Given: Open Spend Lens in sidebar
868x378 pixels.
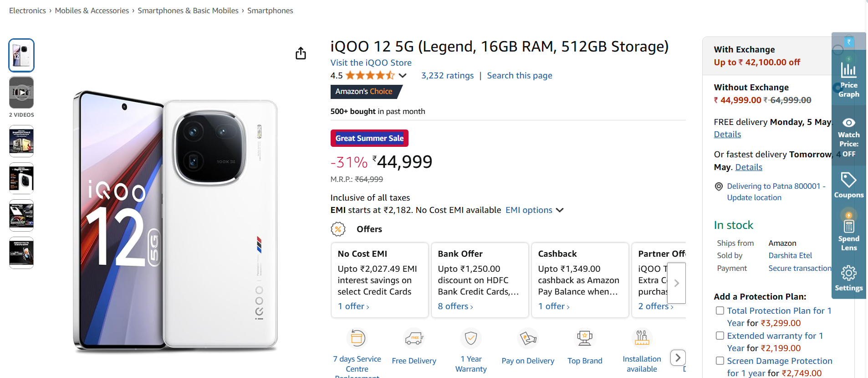Looking at the screenshot, I should click(x=848, y=226).
